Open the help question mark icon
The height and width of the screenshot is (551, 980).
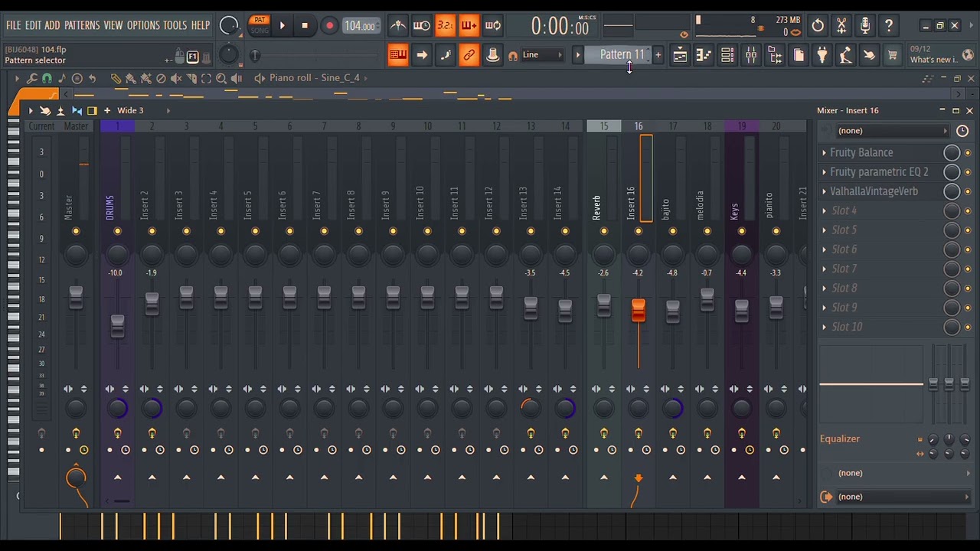pos(889,26)
